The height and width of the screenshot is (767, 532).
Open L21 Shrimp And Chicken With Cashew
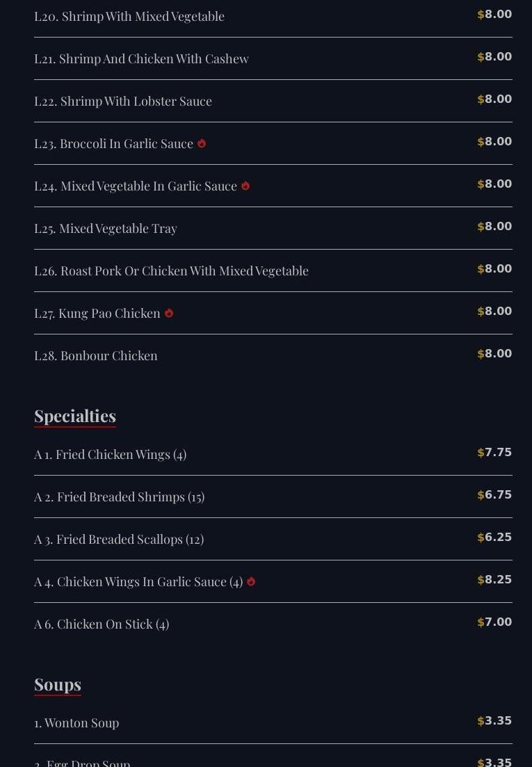tap(141, 58)
